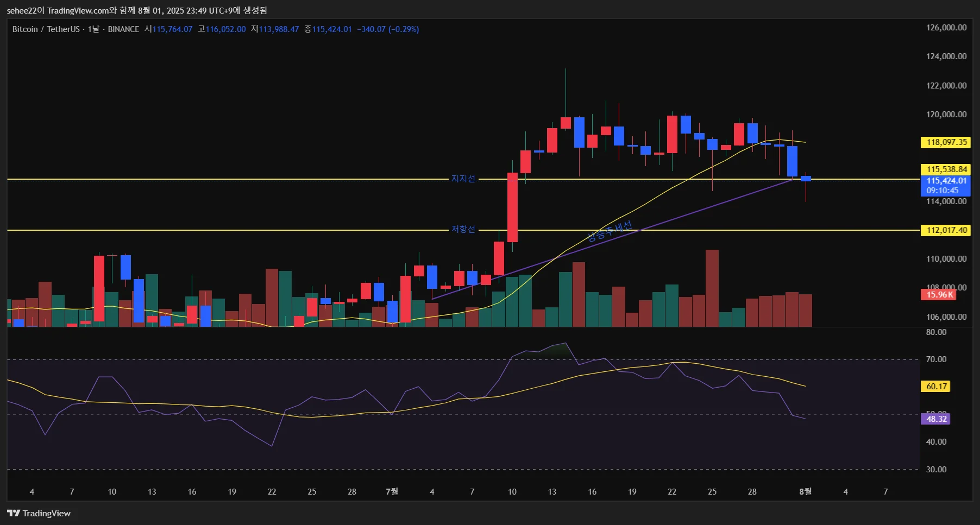Image resolution: width=980 pixels, height=525 pixels.
Task: Click the 110,000.00 price axis label
Action: coord(946,259)
